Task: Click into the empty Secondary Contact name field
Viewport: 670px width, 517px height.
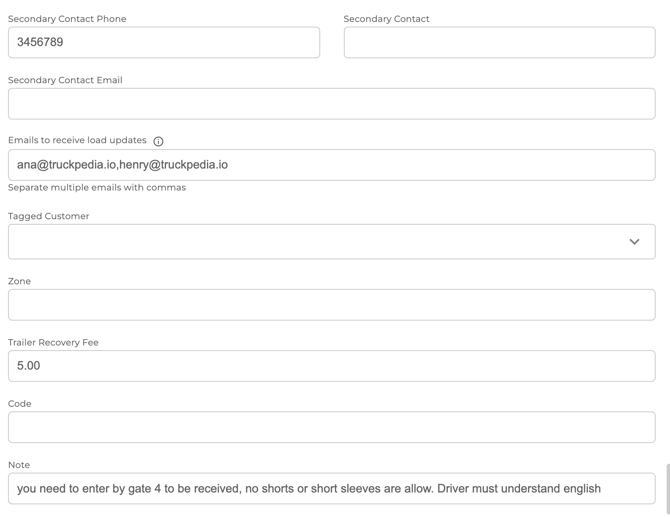Action: (499, 42)
